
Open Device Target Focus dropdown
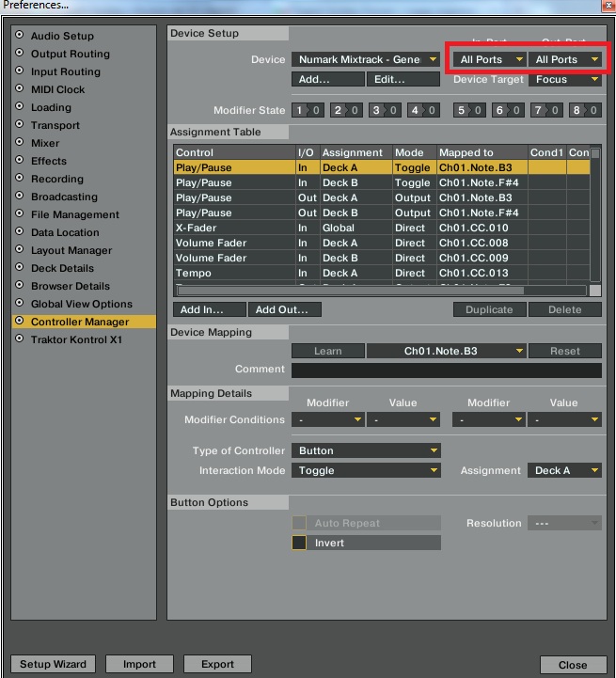tap(564, 80)
